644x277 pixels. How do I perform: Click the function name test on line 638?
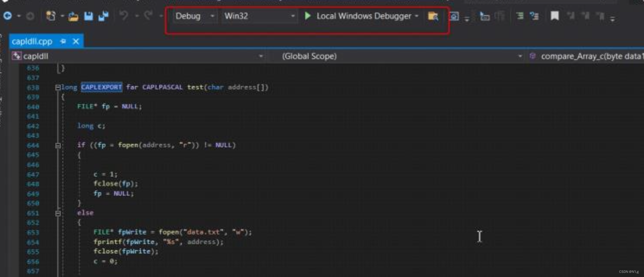point(195,87)
